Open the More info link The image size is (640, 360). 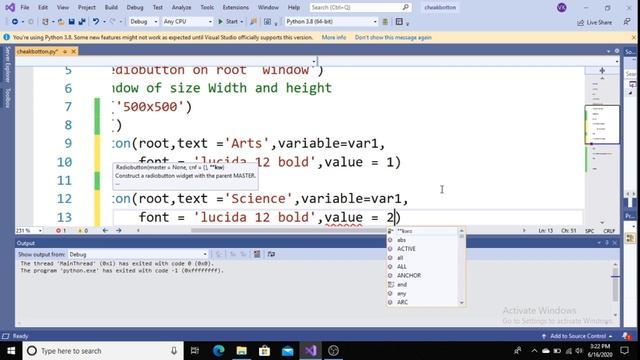pyautogui.click(x=334, y=37)
